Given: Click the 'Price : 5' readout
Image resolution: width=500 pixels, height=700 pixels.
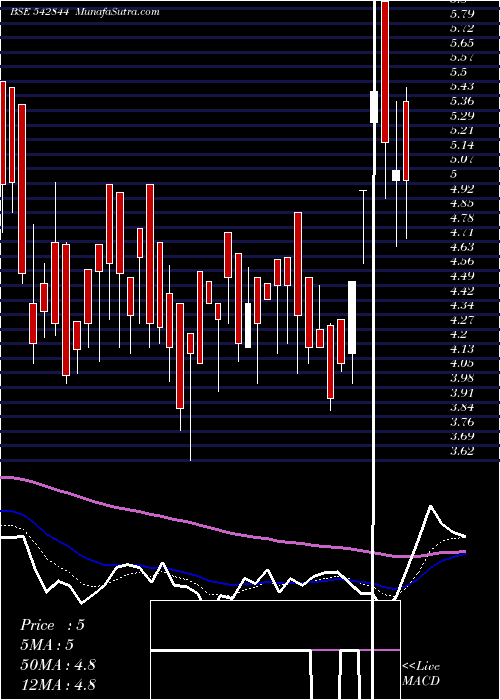Looking at the screenshot, I should (x=52, y=625).
